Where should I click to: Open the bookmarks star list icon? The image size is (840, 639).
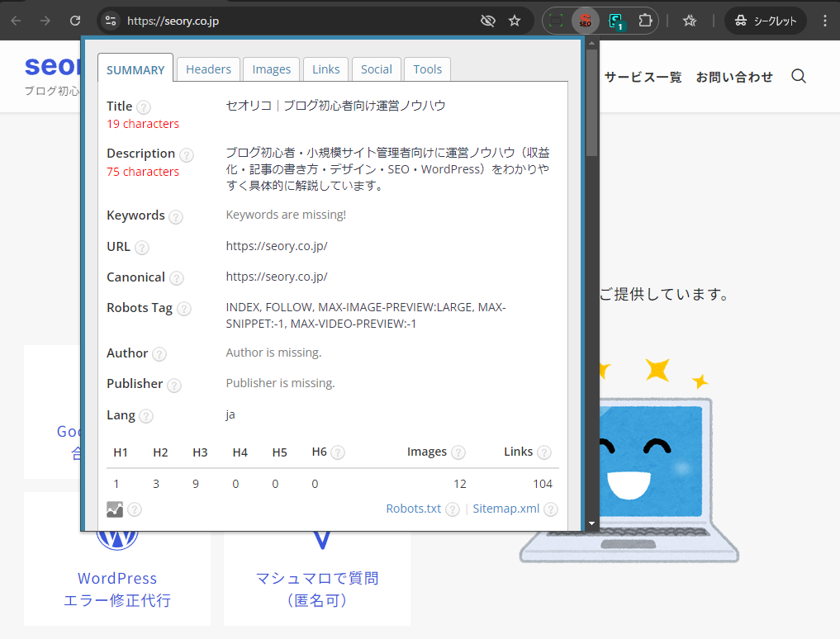pos(690,21)
